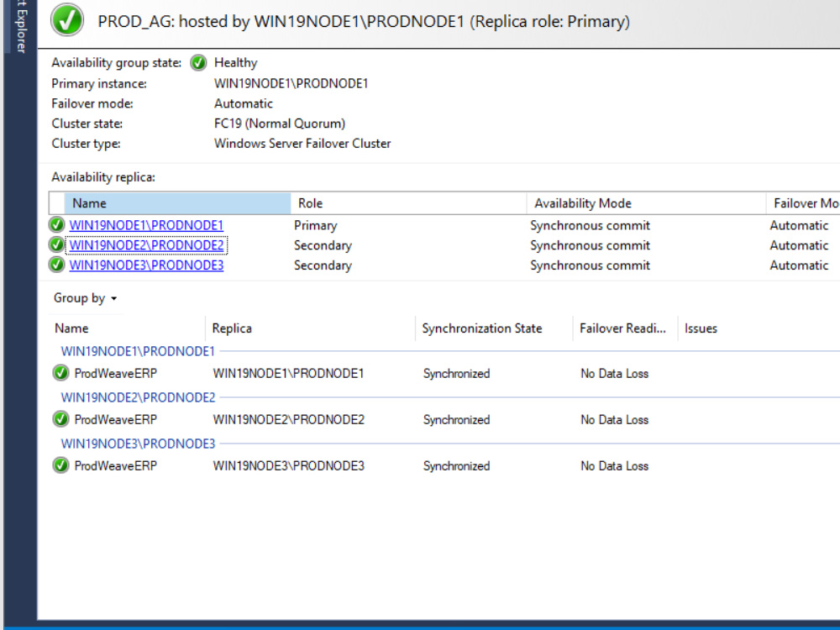Click the Windows Server Failover Cluster value

tap(302, 144)
